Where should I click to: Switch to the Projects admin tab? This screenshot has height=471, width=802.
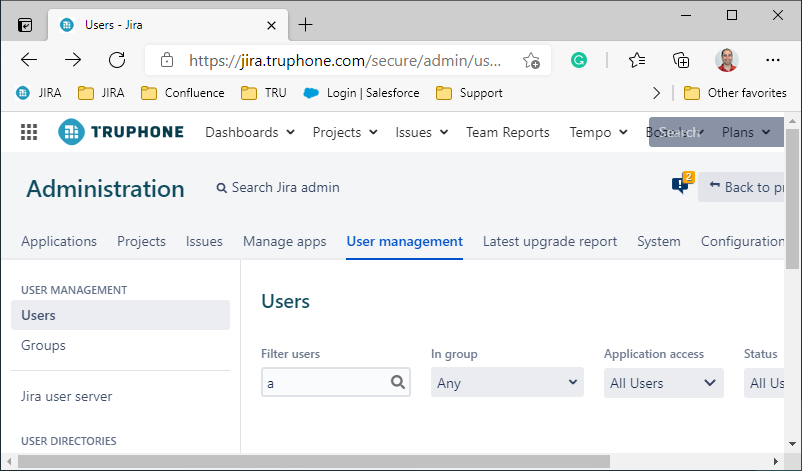[141, 241]
